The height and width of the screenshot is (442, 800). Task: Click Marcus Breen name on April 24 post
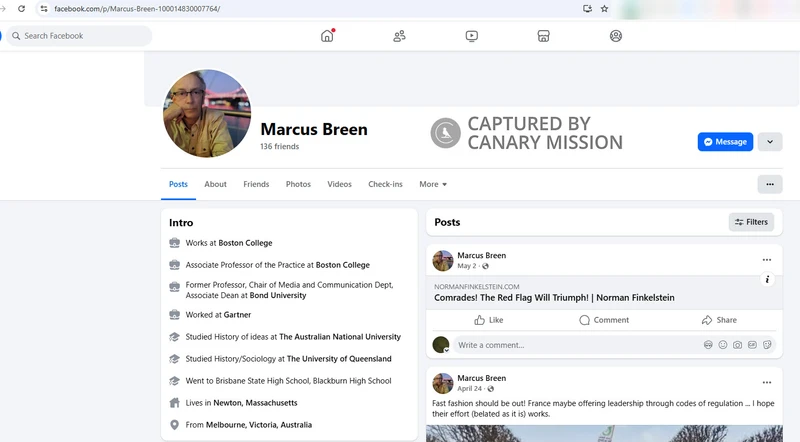[x=482, y=378]
